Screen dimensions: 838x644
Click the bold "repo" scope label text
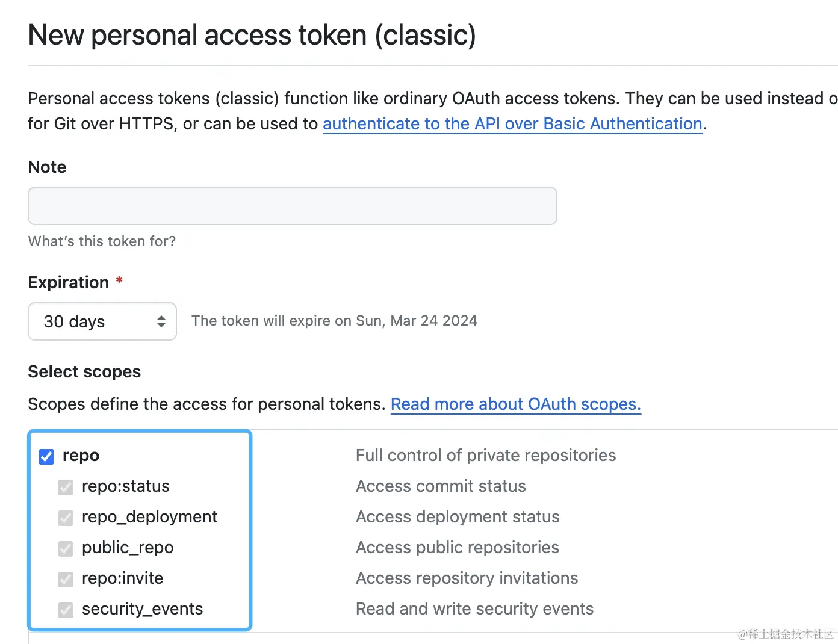81,456
